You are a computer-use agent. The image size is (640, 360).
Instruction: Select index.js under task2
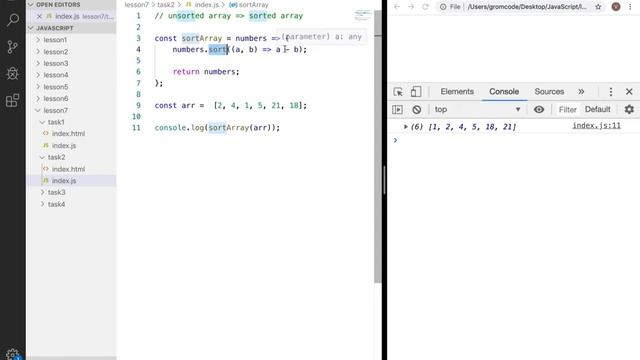point(71,181)
